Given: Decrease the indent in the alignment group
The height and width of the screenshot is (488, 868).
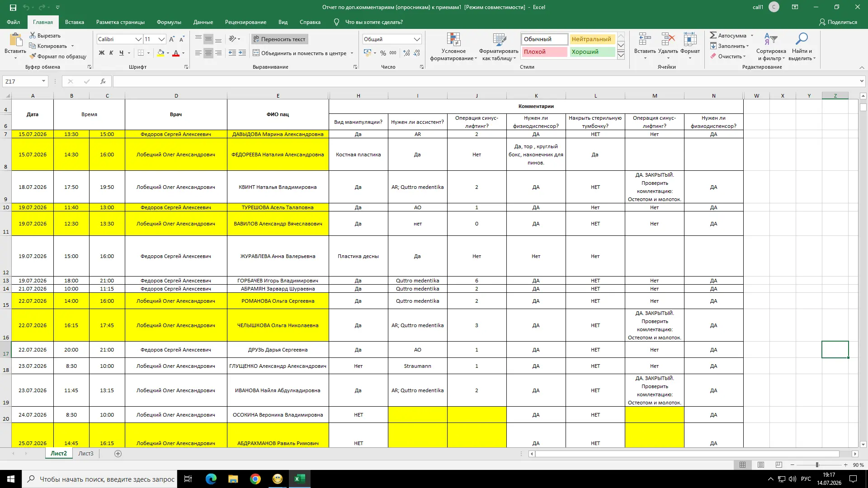Looking at the screenshot, I should pyautogui.click(x=232, y=53).
